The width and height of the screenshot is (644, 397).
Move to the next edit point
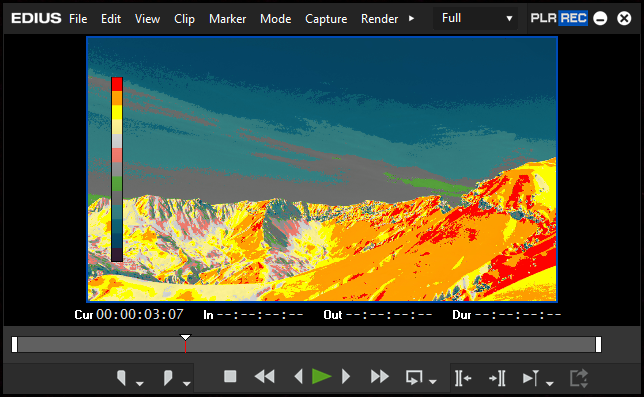(497, 378)
